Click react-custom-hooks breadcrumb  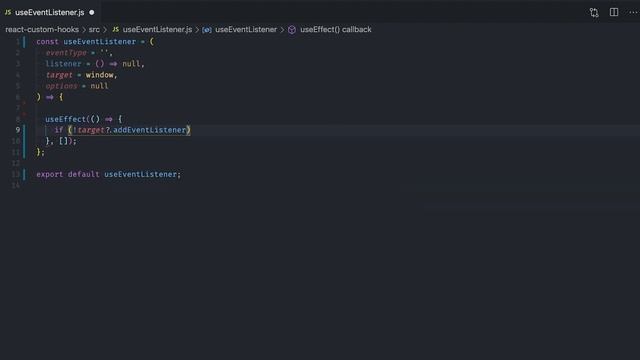point(42,29)
